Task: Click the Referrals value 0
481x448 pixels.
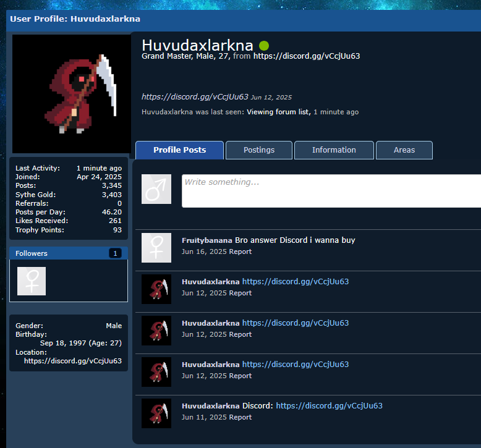Action: [120, 204]
